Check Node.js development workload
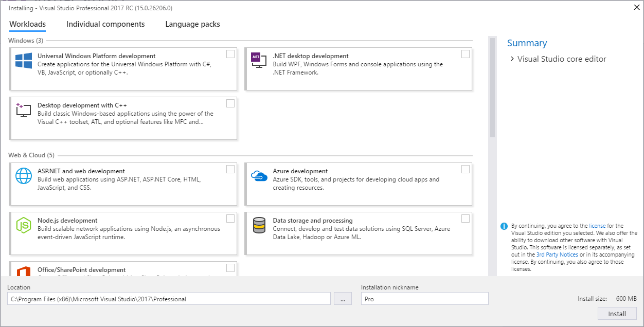 230,219
